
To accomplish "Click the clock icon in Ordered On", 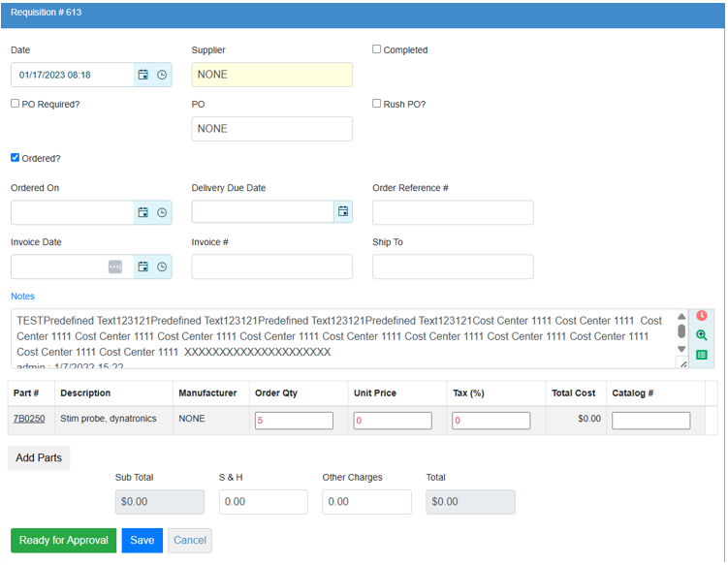I will point(162,212).
